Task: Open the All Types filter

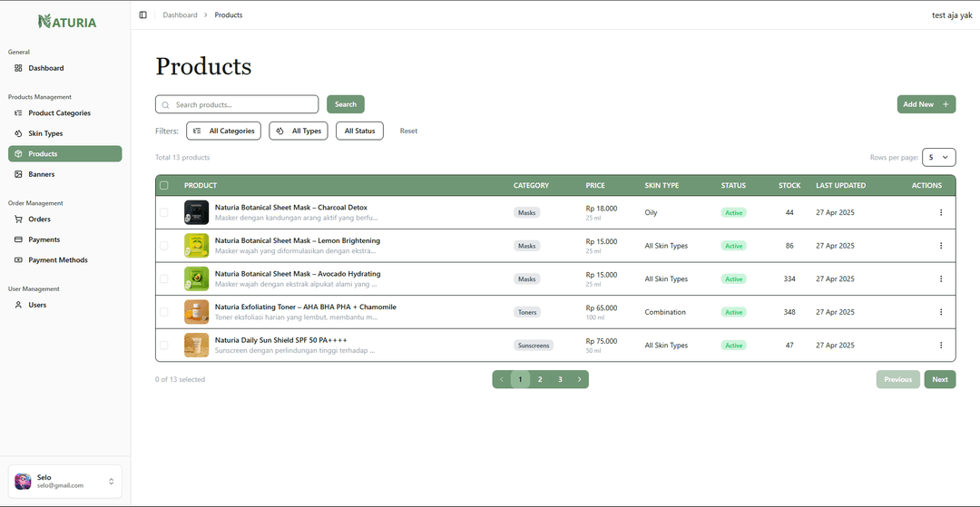Action: click(x=299, y=132)
